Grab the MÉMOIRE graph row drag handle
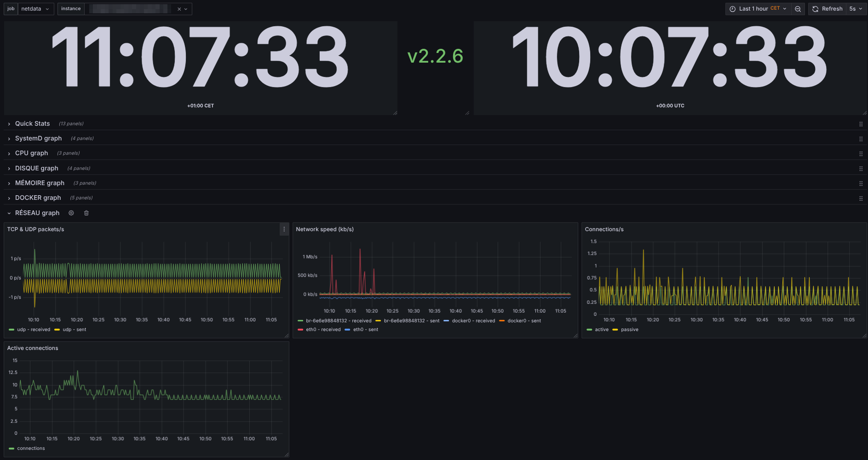The image size is (868, 460). point(861,183)
